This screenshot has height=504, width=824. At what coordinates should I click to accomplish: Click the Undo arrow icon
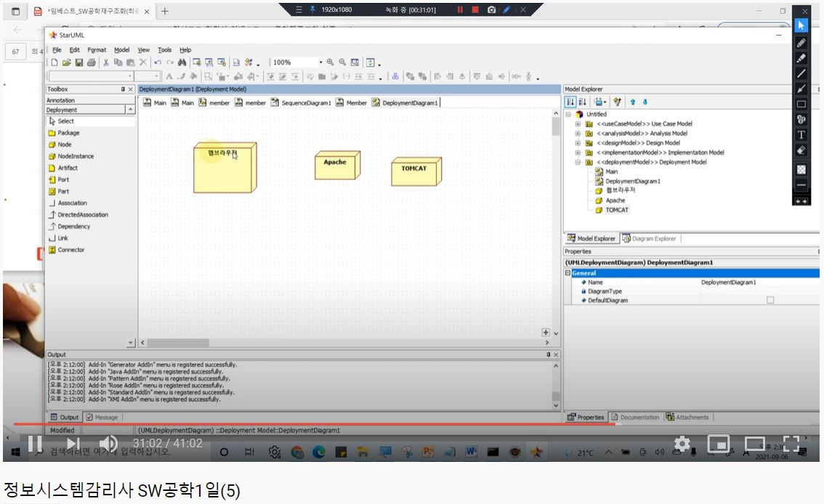tap(158, 62)
